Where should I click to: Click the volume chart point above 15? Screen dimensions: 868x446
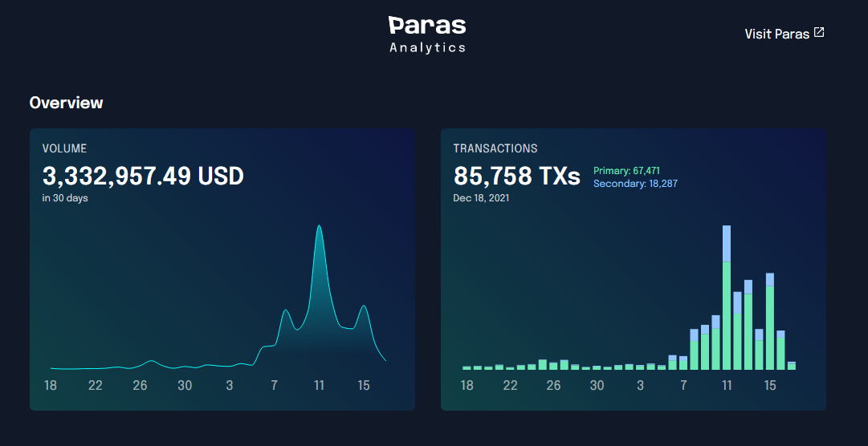364,306
